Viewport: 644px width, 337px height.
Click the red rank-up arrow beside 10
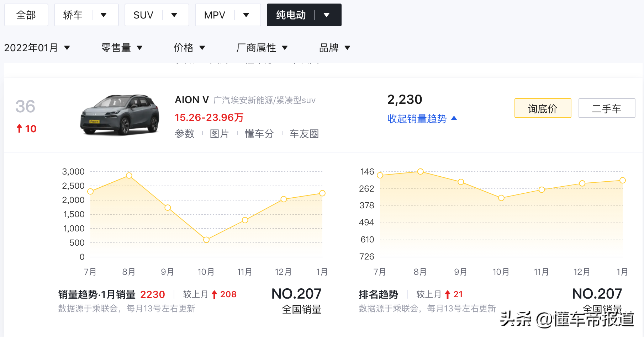pos(20,128)
